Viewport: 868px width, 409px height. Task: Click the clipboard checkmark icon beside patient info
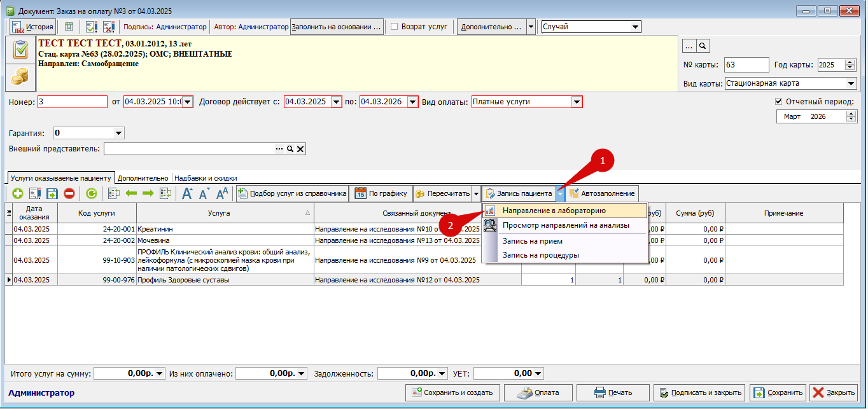20,49
